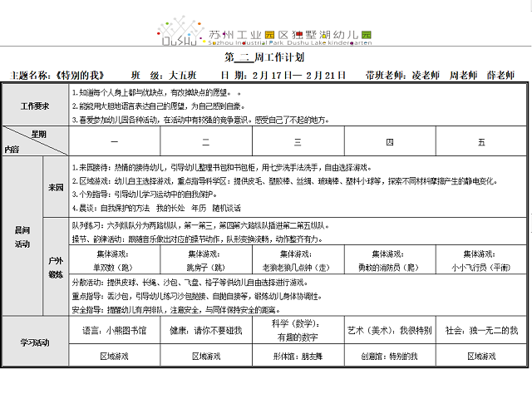Click the Dushu Lake kindergarten tree logo
The image size is (532, 399).
(180, 31)
